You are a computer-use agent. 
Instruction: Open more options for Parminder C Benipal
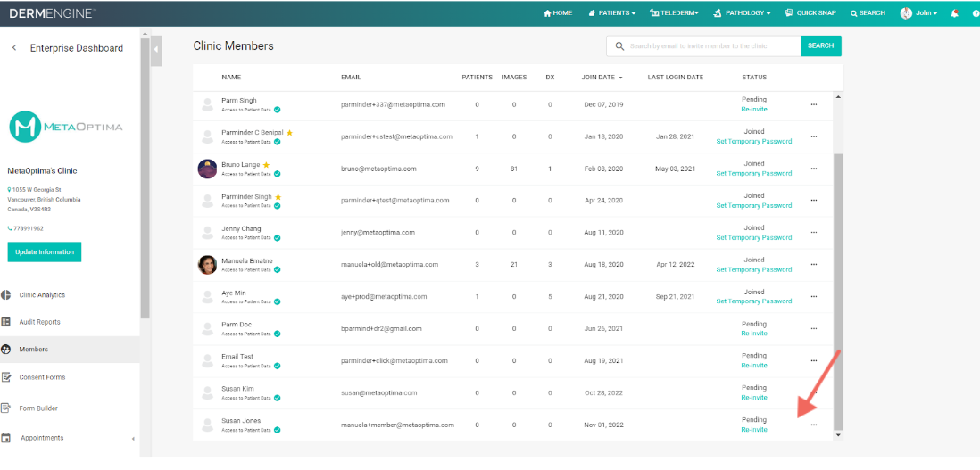pos(813,136)
